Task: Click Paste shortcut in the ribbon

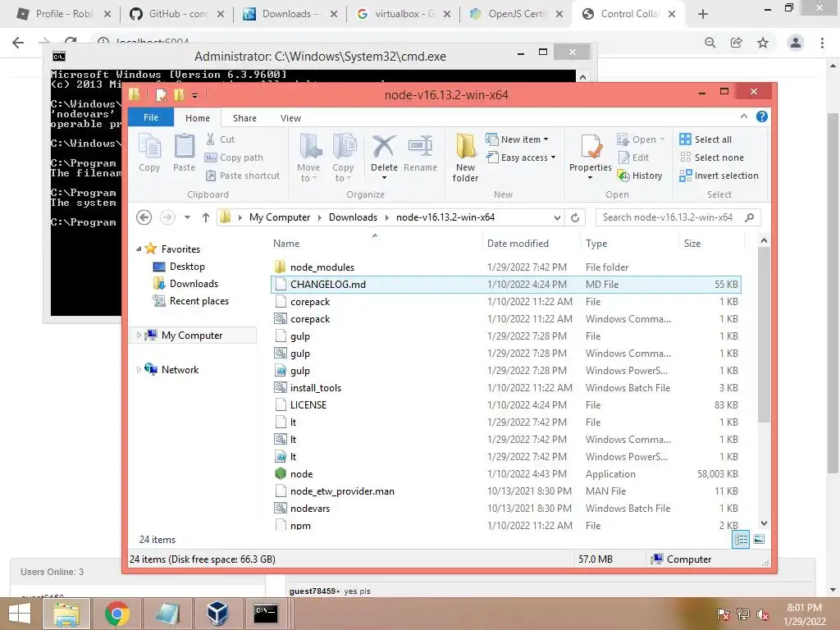Action: tap(243, 176)
